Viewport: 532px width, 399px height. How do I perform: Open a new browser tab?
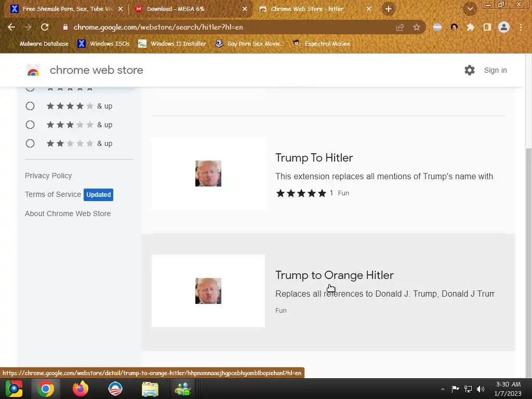pyautogui.click(x=389, y=9)
